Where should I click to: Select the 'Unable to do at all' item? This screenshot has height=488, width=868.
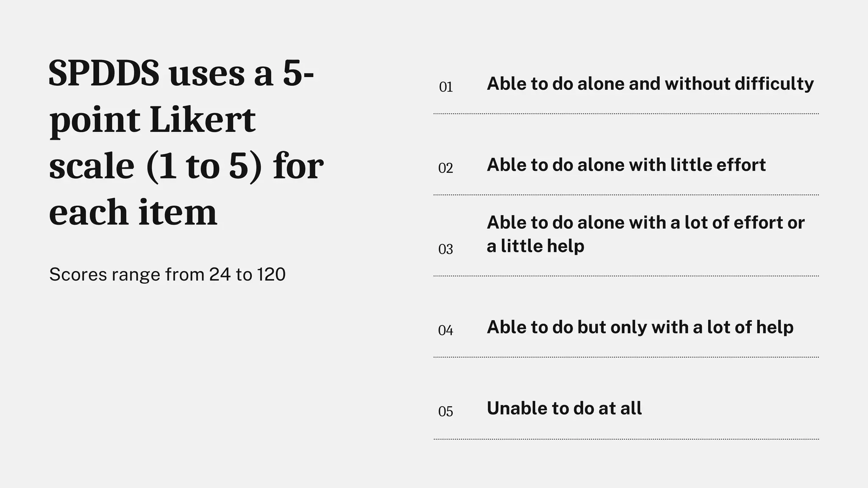[x=564, y=408]
